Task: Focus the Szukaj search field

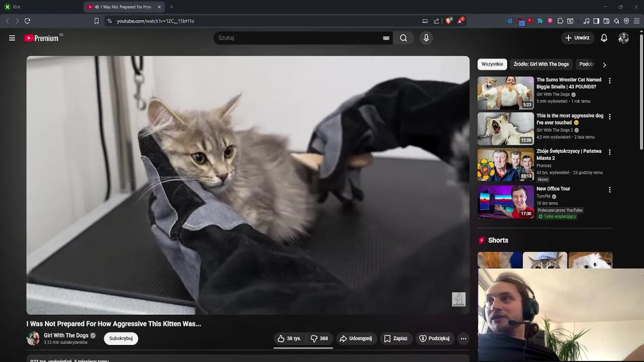Action: point(299,38)
